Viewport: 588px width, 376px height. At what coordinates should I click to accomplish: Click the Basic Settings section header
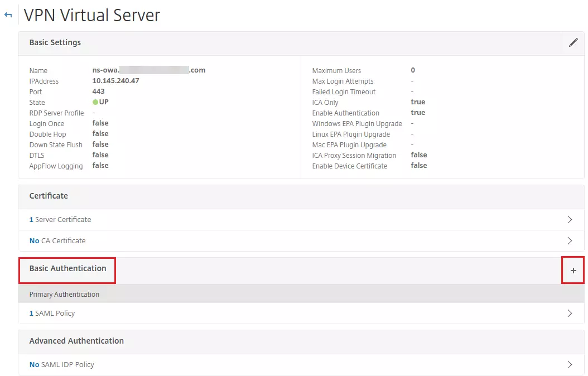pyautogui.click(x=55, y=42)
